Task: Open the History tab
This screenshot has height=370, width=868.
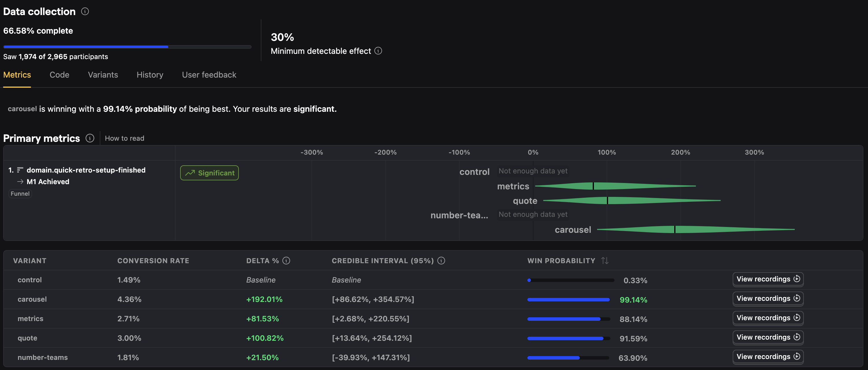Action: click(x=149, y=75)
